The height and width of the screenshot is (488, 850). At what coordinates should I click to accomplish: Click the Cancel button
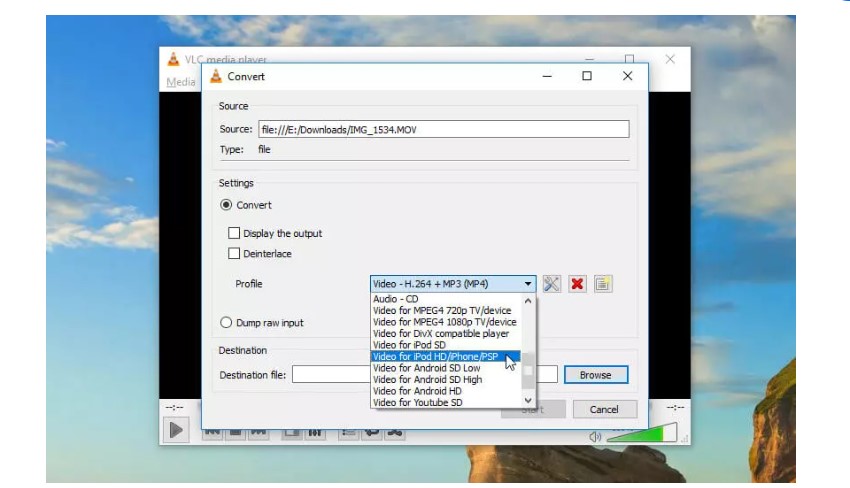tap(604, 409)
